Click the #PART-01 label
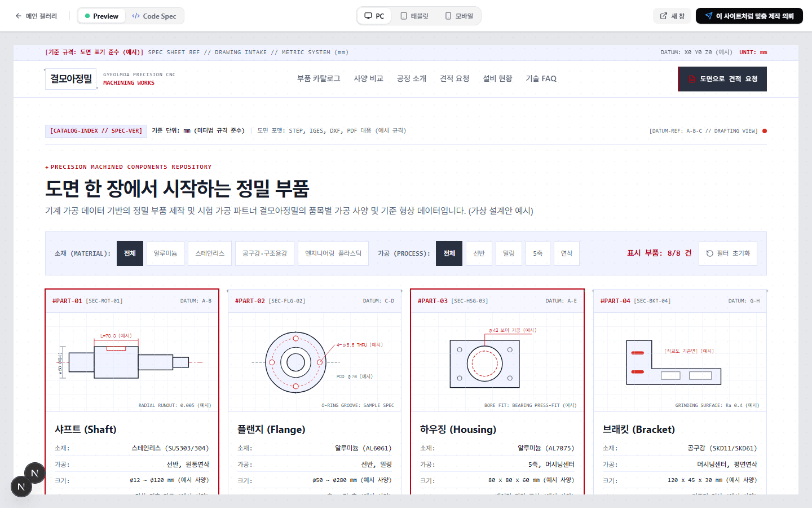Viewport: 812px width, 508px height. (67, 301)
